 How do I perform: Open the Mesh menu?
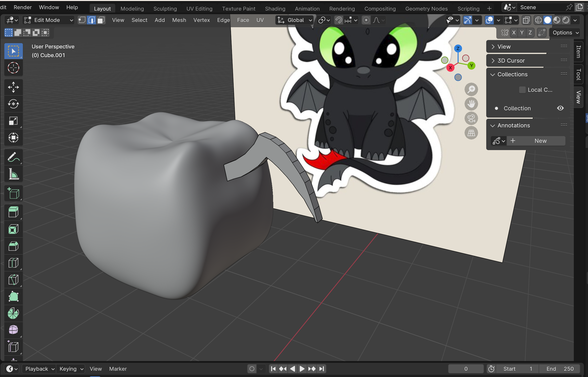[179, 20]
